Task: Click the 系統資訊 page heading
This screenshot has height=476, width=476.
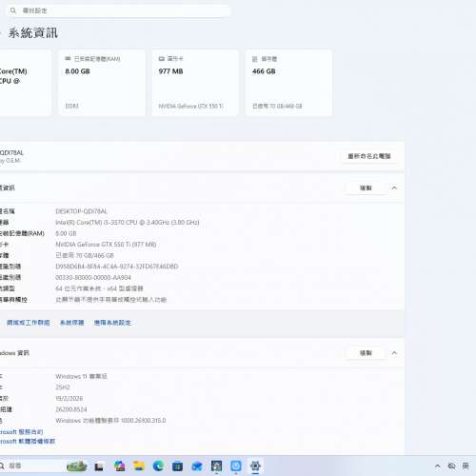Action: pyautogui.click(x=33, y=33)
